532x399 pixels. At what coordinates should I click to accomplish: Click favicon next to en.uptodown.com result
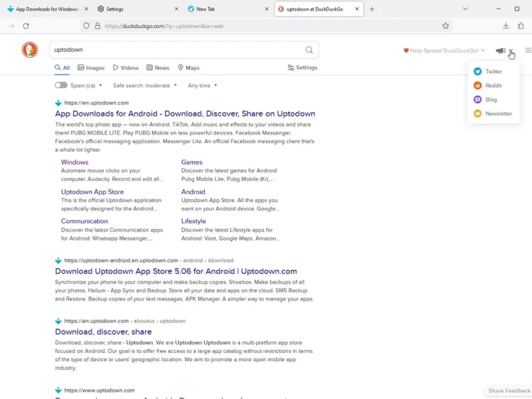tap(59, 103)
